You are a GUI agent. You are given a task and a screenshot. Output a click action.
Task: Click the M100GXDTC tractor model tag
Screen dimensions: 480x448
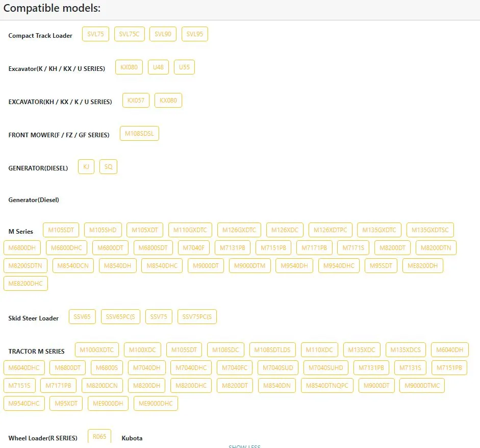(97, 350)
